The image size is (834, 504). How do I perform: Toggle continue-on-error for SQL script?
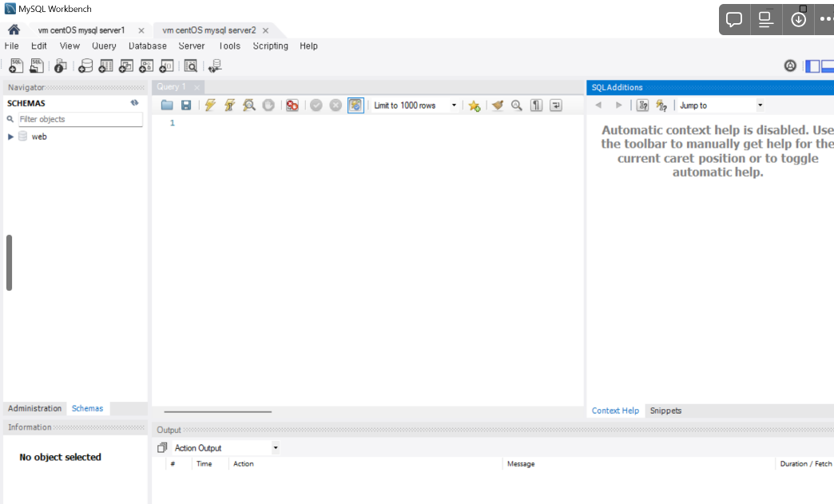click(x=292, y=105)
